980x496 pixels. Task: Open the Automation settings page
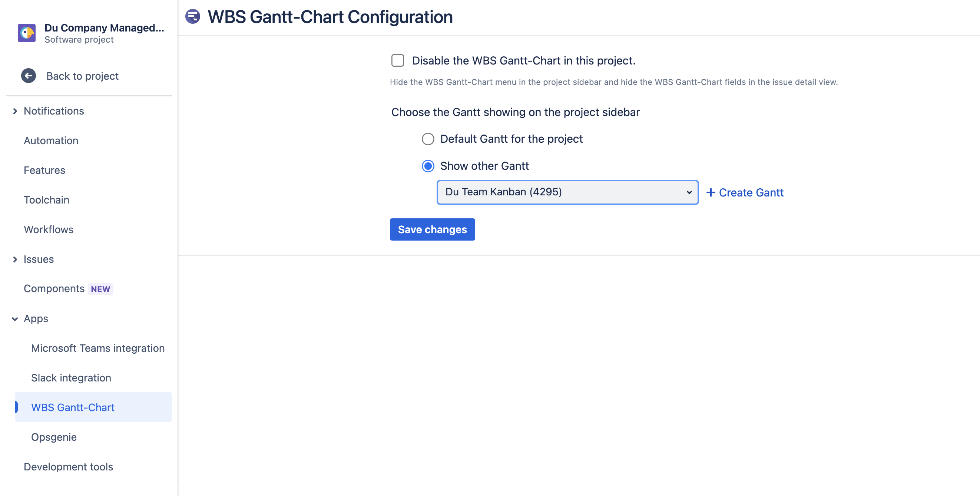(x=51, y=140)
